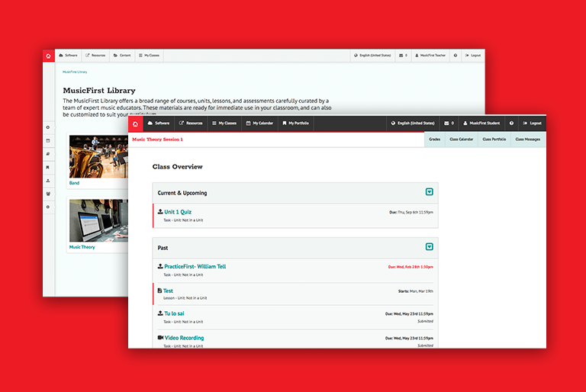Open the messages envelope in teacher window
This screenshot has width=586, height=392.
(x=403, y=56)
